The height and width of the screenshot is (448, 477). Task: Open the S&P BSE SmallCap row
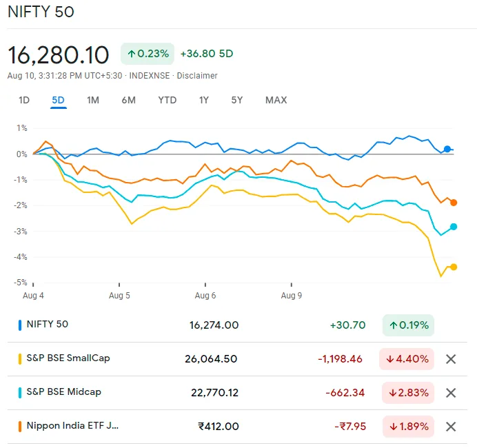click(x=68, y=358)
